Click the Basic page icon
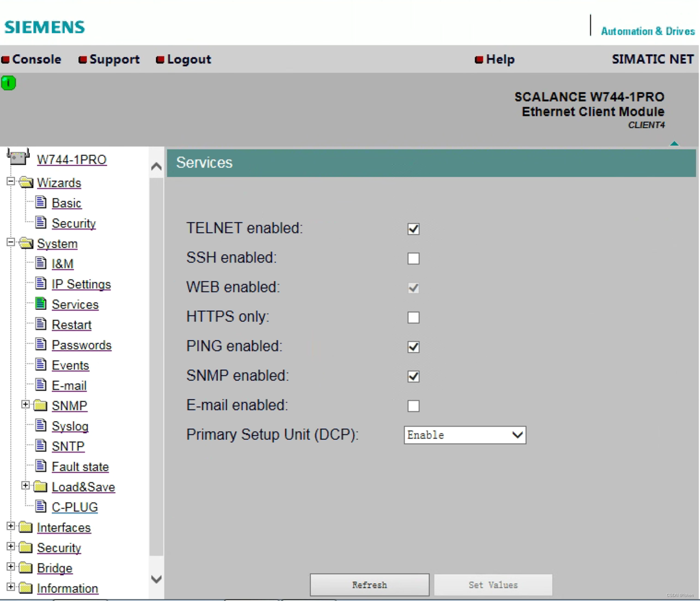The width and height of the screenshot is (700, 601). point(41,202)
